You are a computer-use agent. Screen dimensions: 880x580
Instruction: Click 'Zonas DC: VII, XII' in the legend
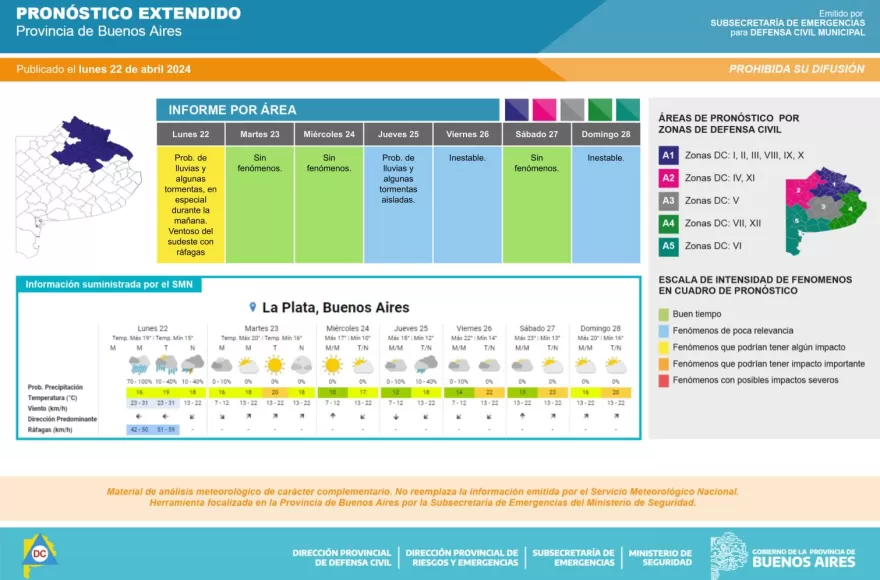click(x=723, y=223)
